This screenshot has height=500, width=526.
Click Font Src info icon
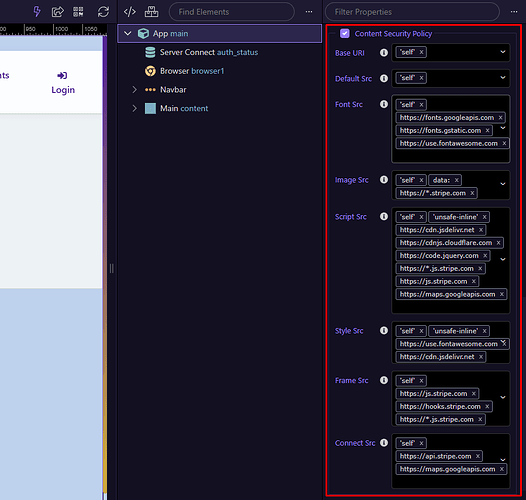[384, 104]
